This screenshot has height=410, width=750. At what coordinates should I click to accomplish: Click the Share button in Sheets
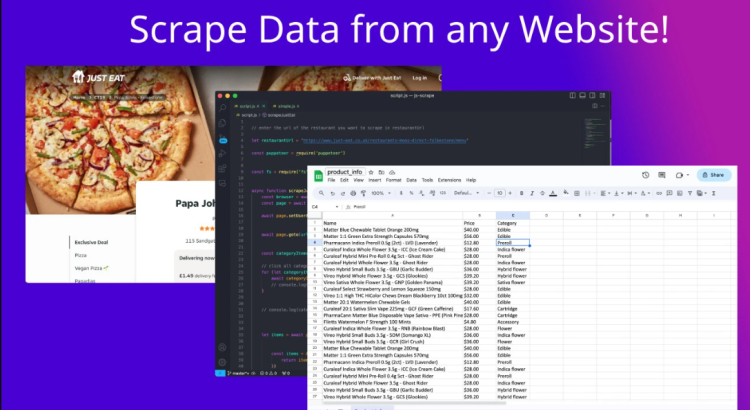(x=715, y=175)
